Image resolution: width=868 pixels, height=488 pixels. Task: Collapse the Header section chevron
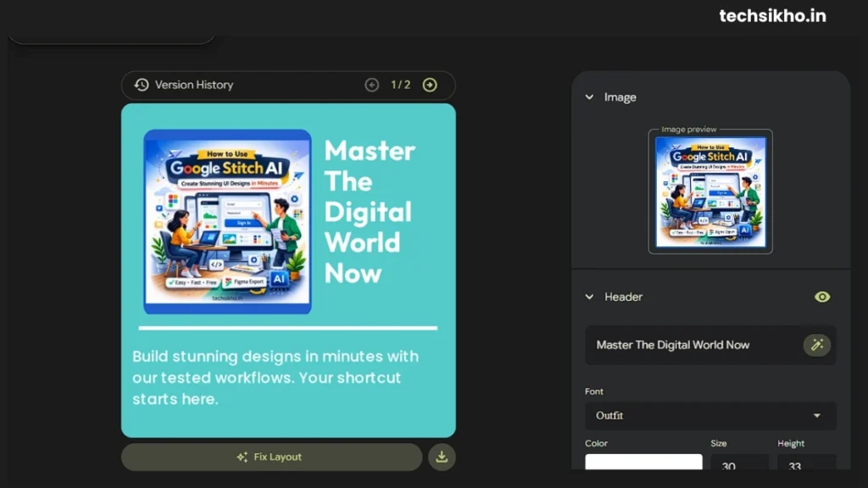pyautogui.click(x=589, y=297)
